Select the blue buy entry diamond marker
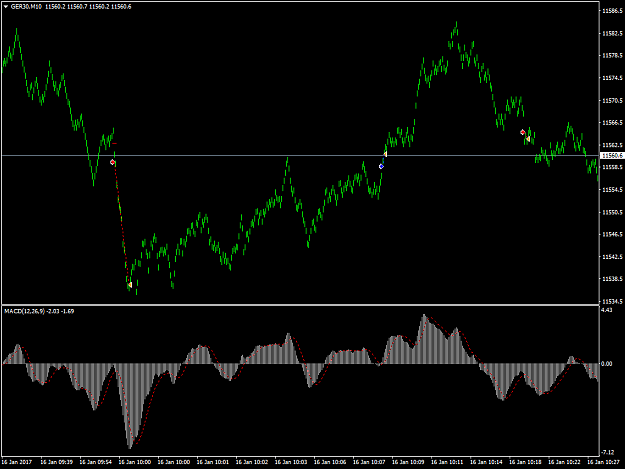 coord(381,167)
